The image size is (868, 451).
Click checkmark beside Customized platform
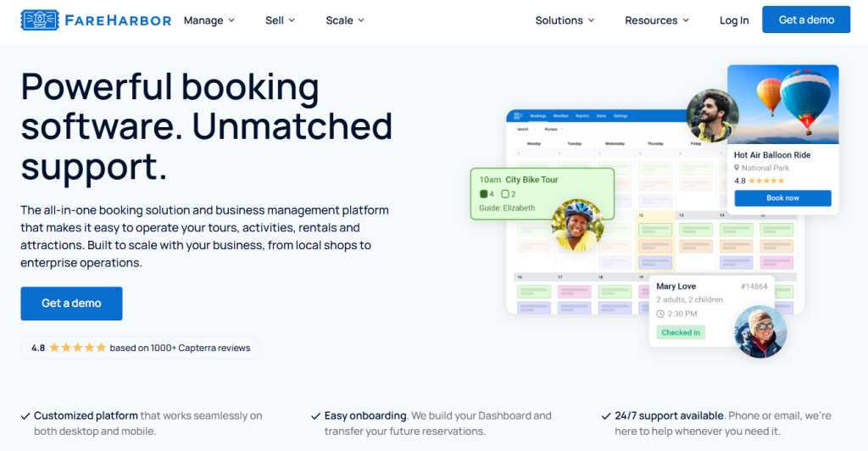(25, 416)
